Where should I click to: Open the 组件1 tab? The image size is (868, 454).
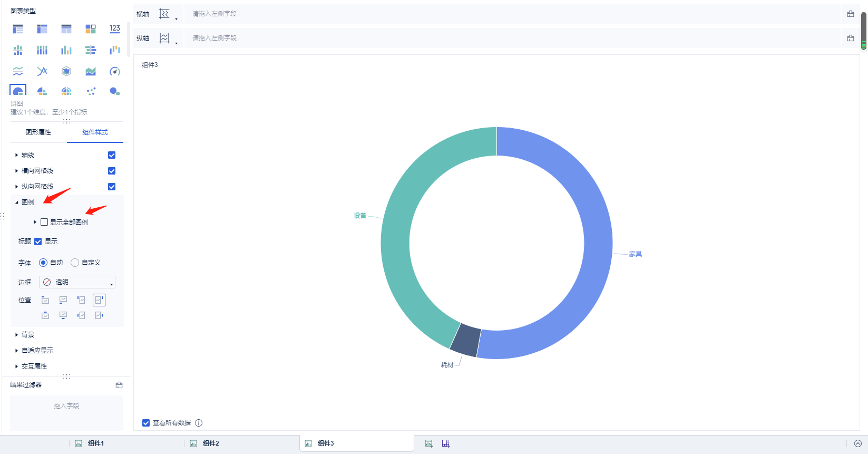pyautogui.click(x=96, y=443)
